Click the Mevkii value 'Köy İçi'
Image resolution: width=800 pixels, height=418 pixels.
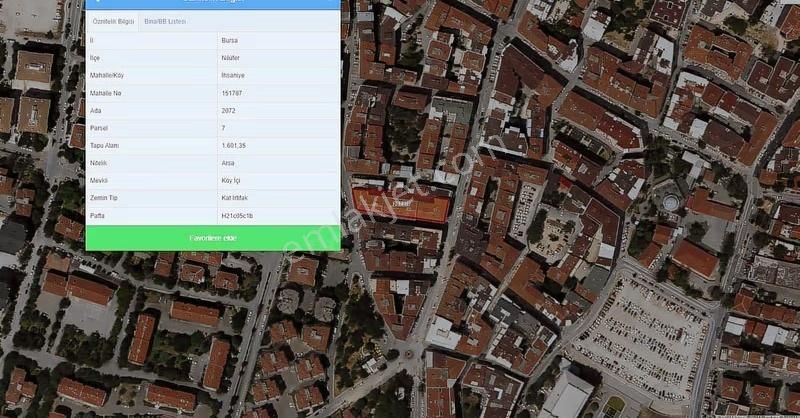coord(231,181)
